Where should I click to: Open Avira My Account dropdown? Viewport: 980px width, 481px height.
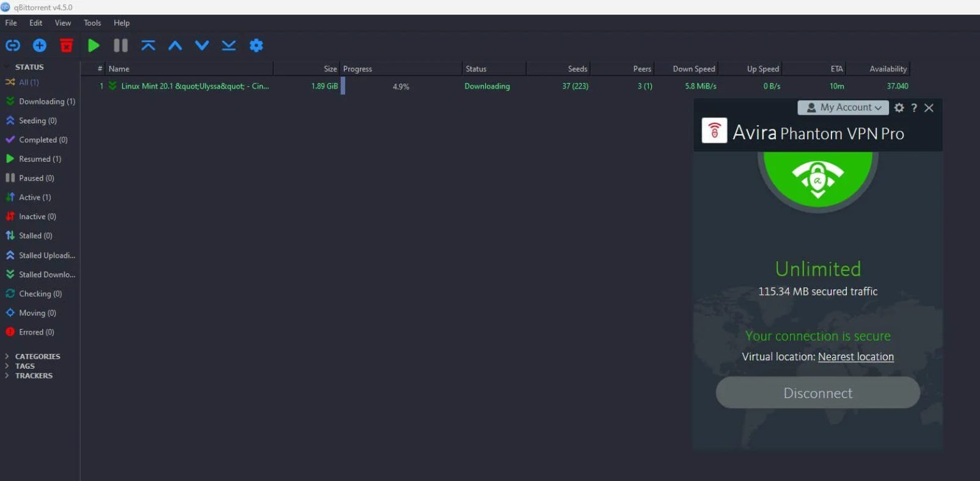843,107
